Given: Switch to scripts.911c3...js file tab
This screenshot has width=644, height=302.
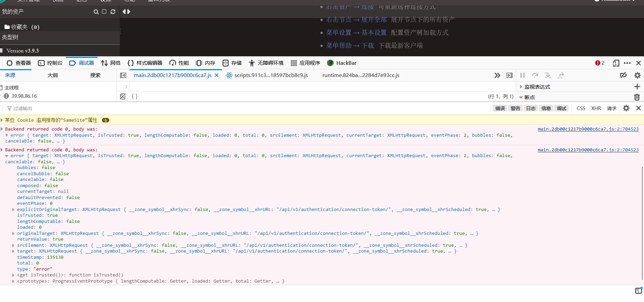Looking at the screenshot, I should (x=267, y=75).
